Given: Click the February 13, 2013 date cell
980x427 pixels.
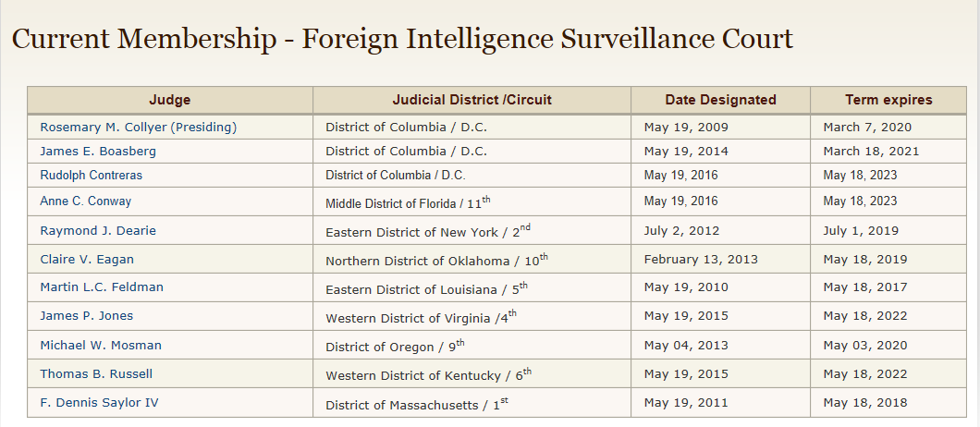Looking at the screenshot, I should (701, 259).
